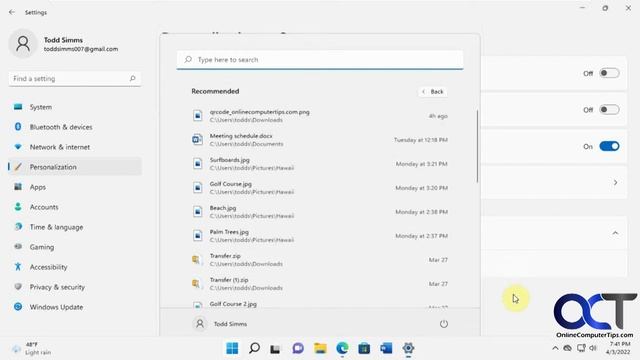Click the Back button in Recommended
The image size is (640, 360).
(x=433, y=91)
